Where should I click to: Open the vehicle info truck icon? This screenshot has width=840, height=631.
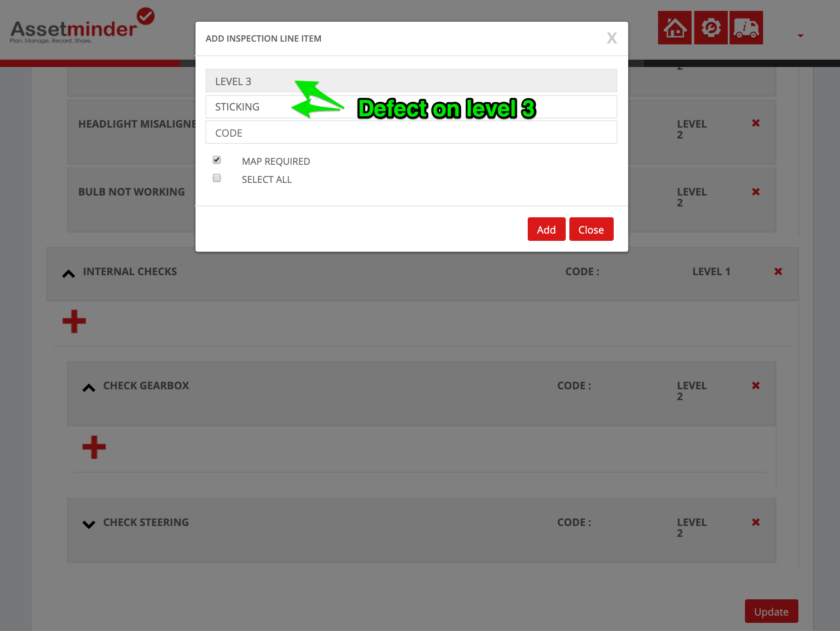tap(746, 28)
